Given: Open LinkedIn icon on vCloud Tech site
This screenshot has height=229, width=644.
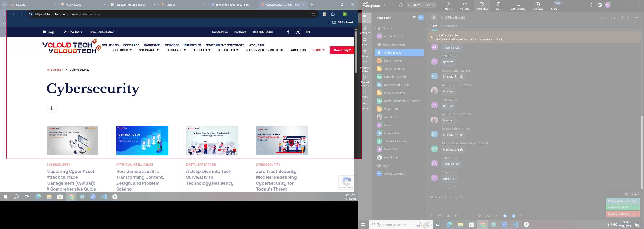Looking at the screenshot, I should click(x=308, y=32).
